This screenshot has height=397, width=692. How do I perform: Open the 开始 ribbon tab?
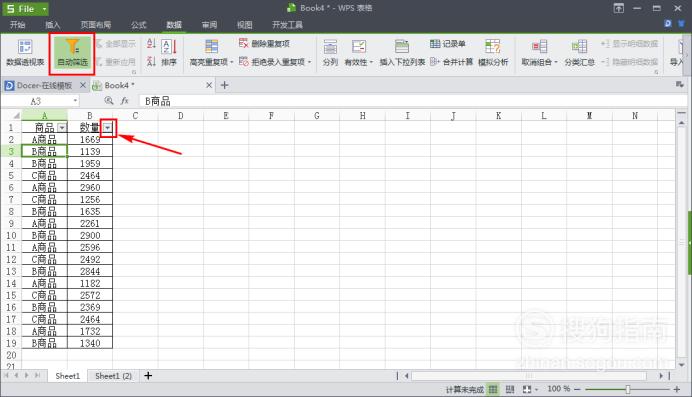tap(18, 25)
